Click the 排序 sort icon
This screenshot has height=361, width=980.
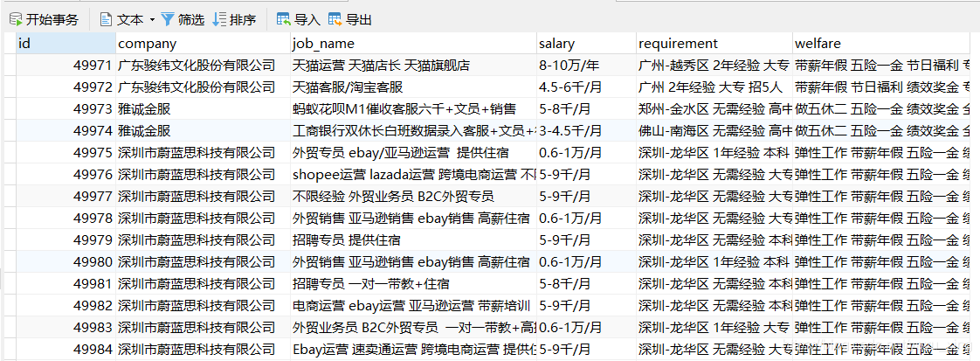click(x=219, y=20)
